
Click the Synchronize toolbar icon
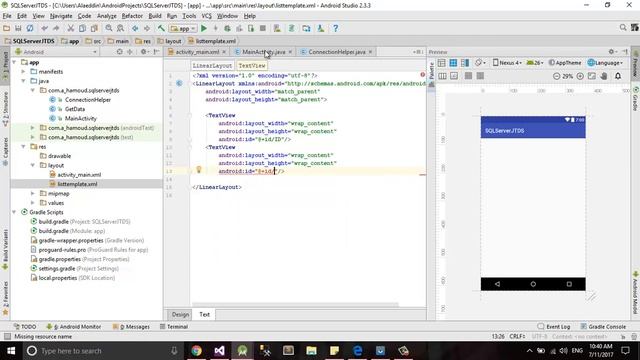pyautogui.click(x=30, y=28)
